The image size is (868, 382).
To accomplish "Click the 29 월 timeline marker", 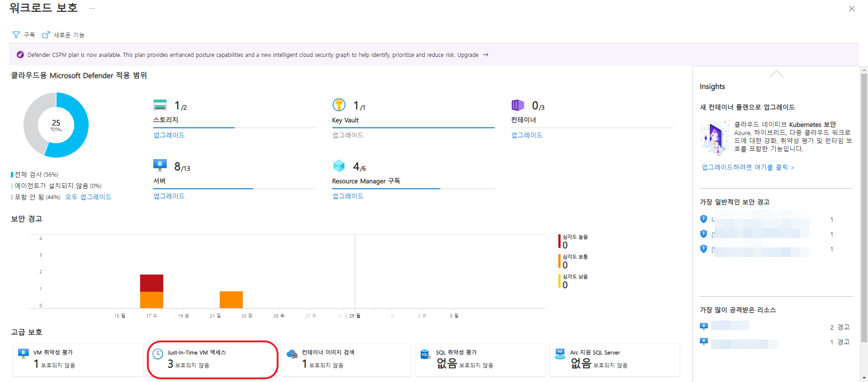I will tap(354, 316).
